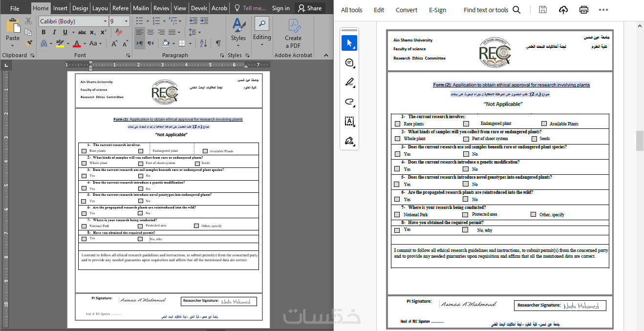Select the Highlight pen tool in Acrobat
644x331 pixels.
click(x=349, y=82)
